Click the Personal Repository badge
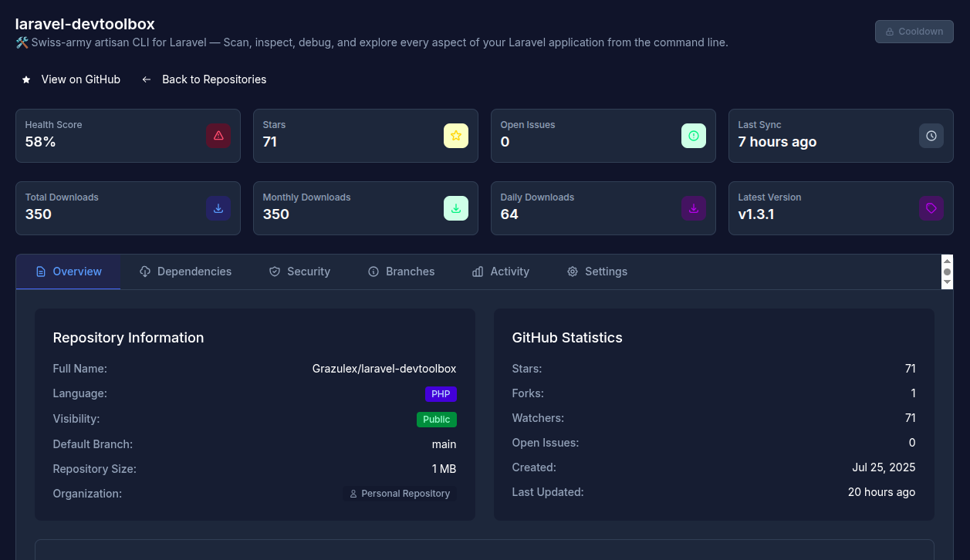Image resolution: width=970 pixels, height=560 pixels. pos(400,494)
